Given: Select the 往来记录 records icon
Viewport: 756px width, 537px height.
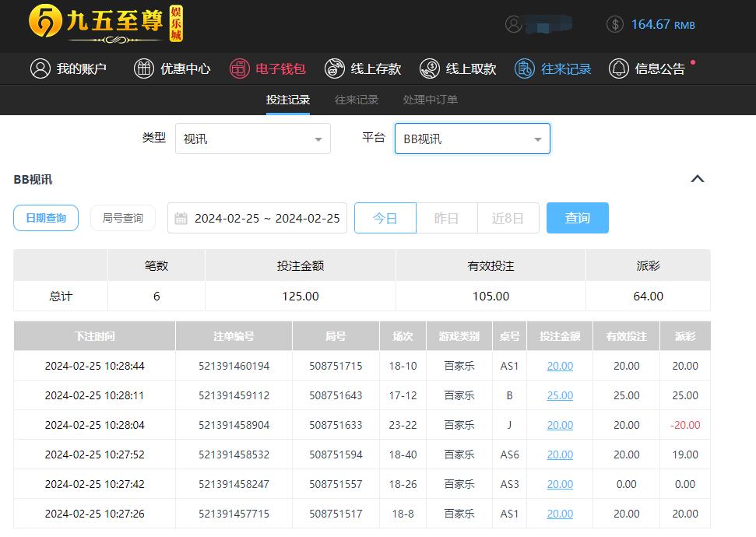Looking at the screenshot, I should coord(525,68).
